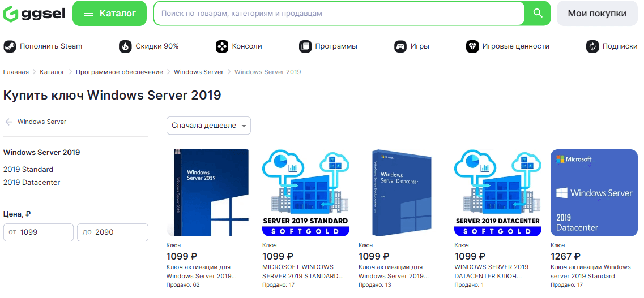Click the gamepad icon for Игры
The height and width of the screenshot is (298, 644).
tap(400, 46)
